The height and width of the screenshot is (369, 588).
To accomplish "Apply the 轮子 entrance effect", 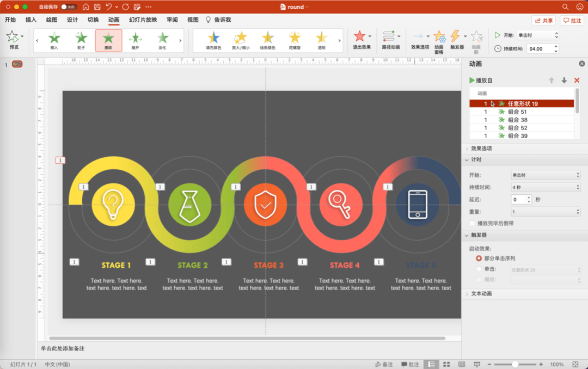I will pos(81,40).
